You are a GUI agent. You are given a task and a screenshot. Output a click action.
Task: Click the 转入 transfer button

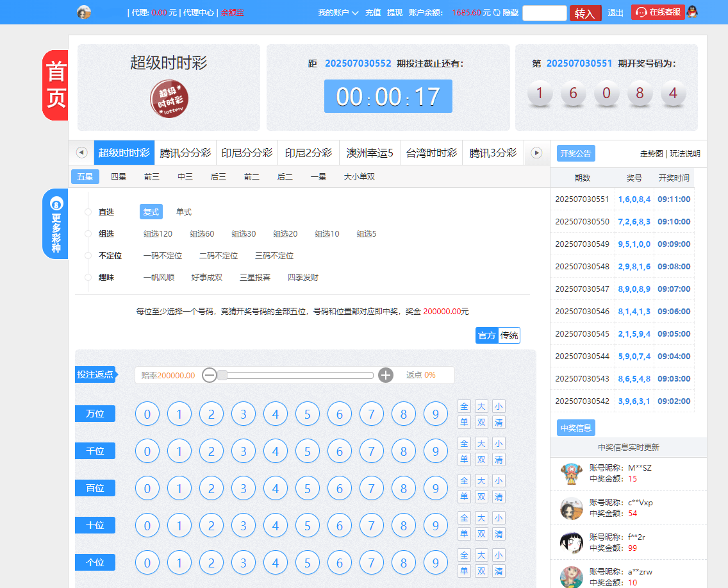[584, 12]
